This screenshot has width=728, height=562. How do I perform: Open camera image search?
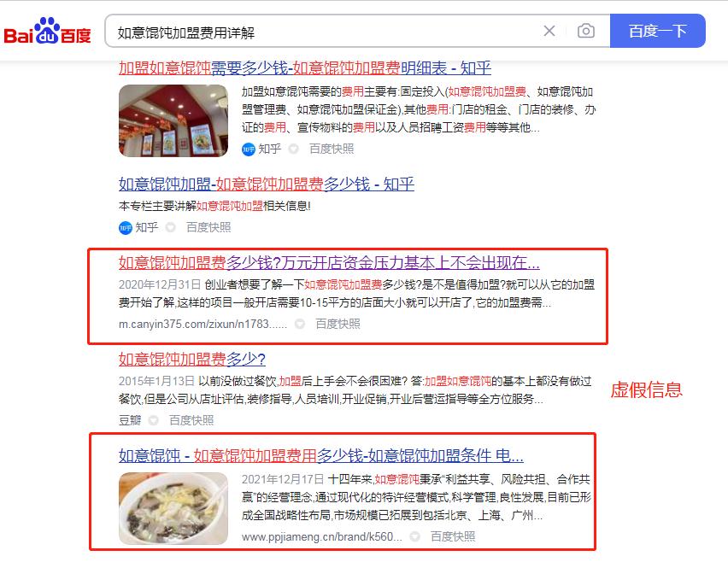tap(586, 31)
